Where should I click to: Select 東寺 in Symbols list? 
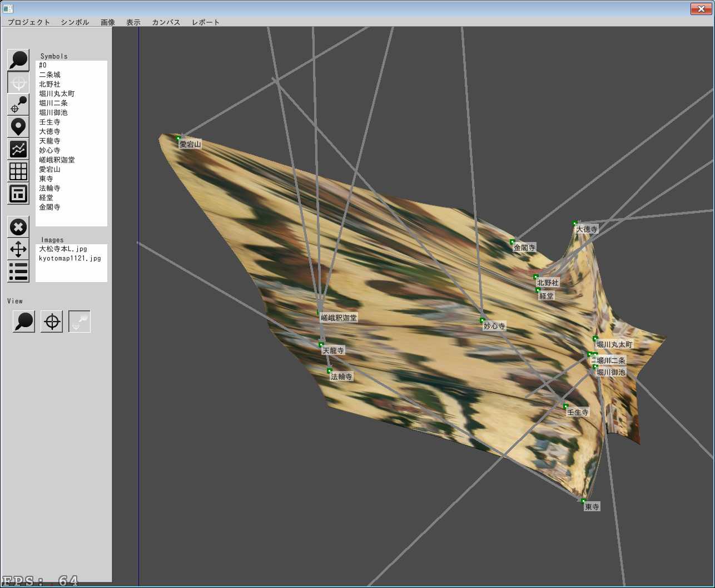point(71,179)
